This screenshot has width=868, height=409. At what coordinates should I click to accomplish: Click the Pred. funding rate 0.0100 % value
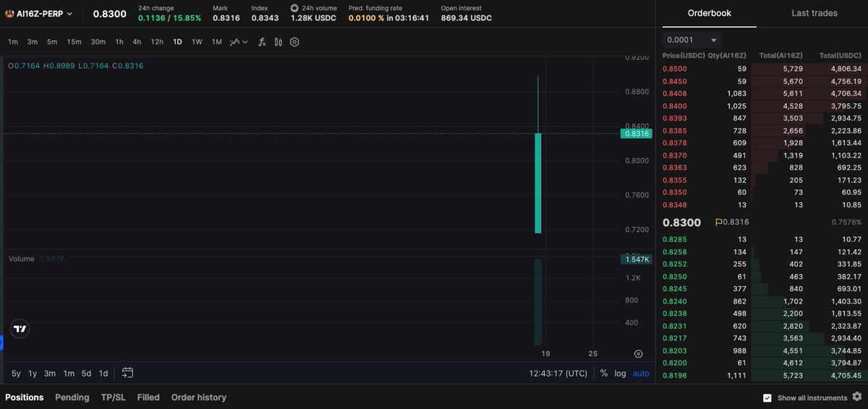(x=366, y=18)
